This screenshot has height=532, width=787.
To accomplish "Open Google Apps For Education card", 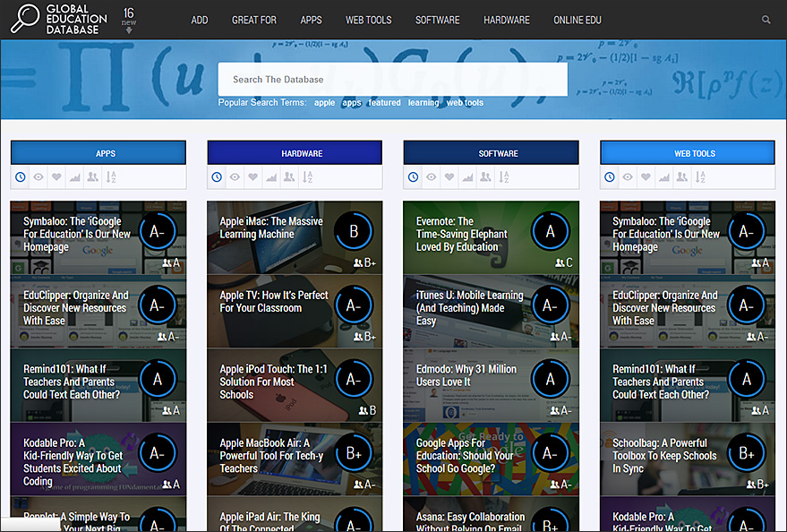I will click(491, 459).
